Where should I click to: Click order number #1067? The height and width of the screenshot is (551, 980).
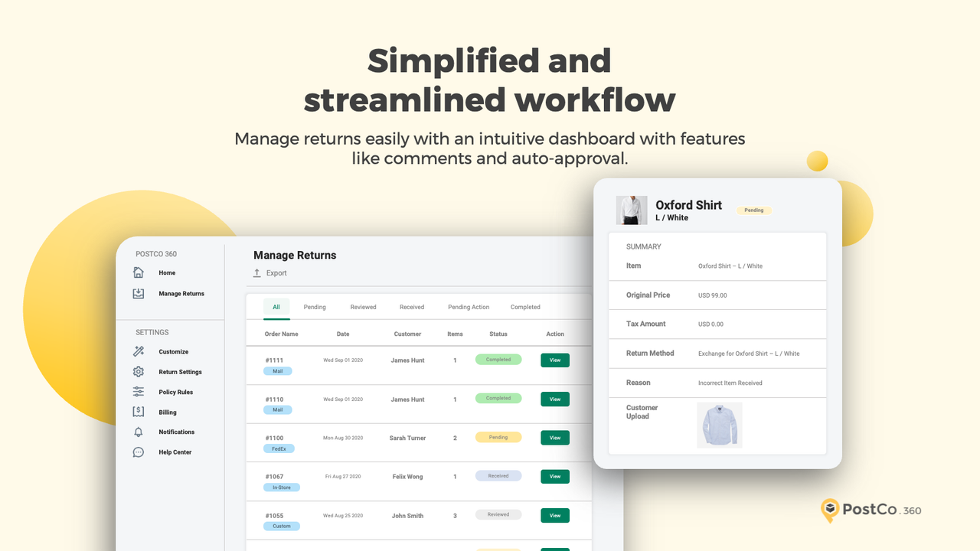coord(274,477)
